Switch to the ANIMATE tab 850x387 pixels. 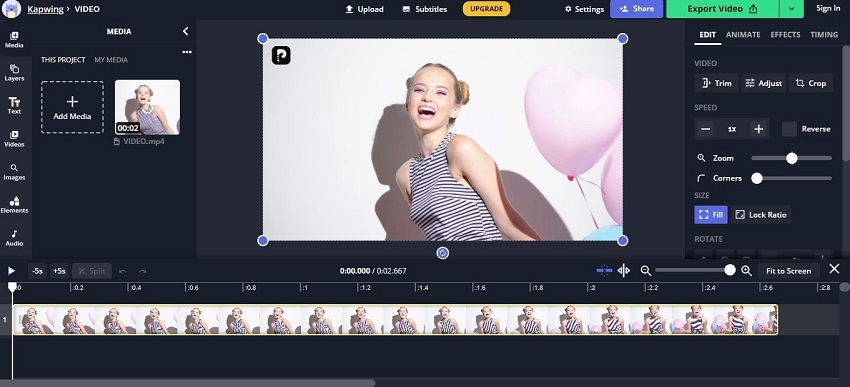click(743, 34)
